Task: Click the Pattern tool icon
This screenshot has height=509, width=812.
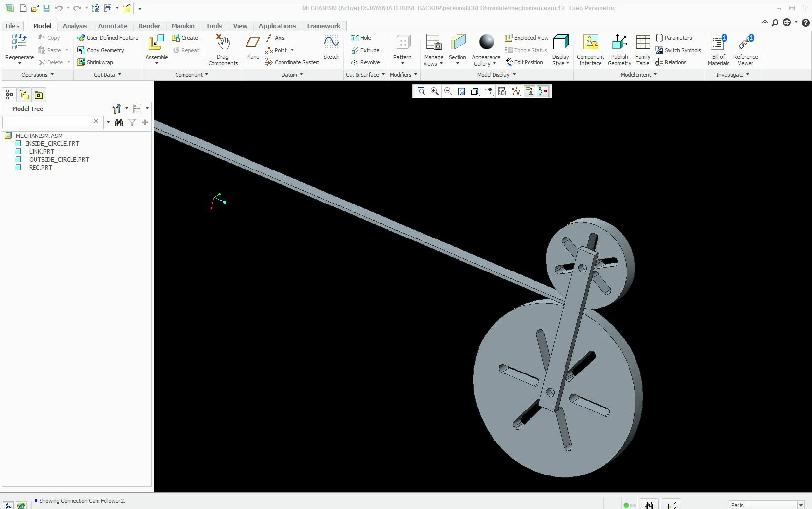Action: (403, 42)
